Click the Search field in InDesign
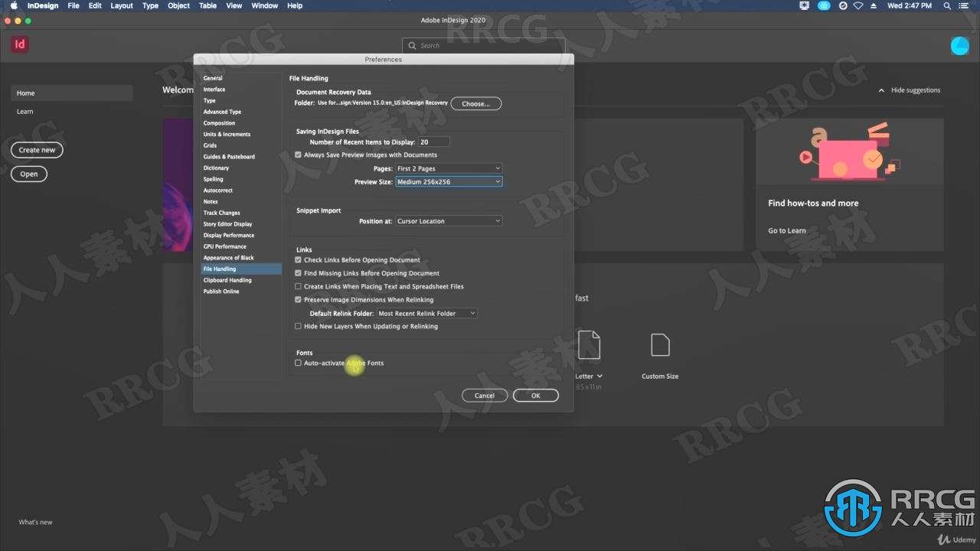This screenshot has width=980, height=551. [x=484, y=45]
